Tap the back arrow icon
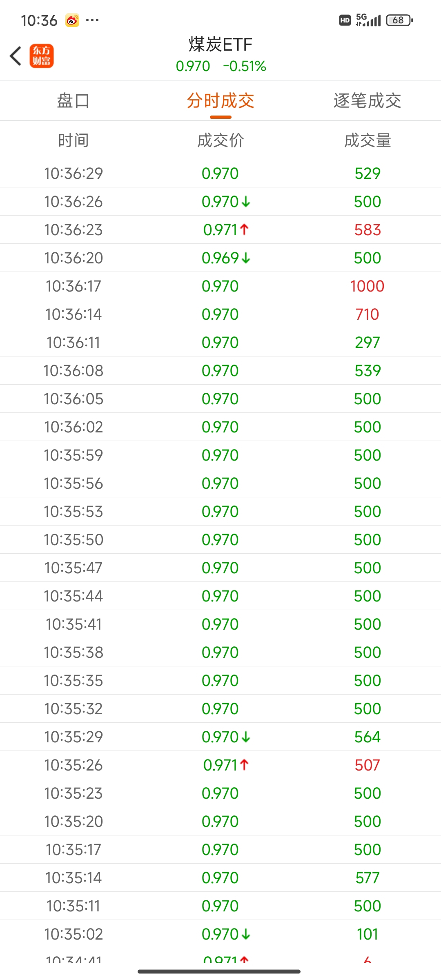The image size is (441, 980). click(16, 56)
